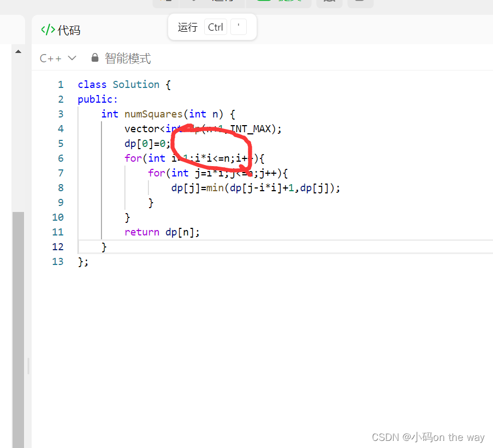
Task: Click the green </> code icon
Action: 48,30
